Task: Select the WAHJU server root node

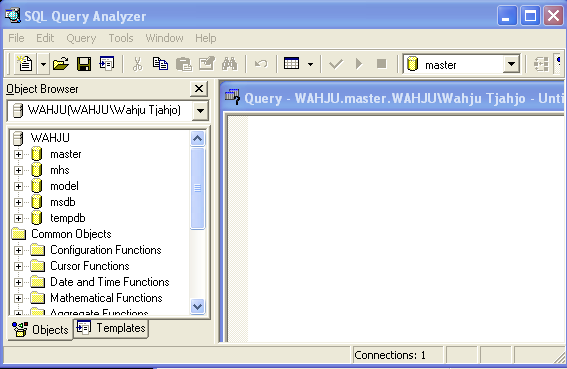Action: tap(50, 138)
